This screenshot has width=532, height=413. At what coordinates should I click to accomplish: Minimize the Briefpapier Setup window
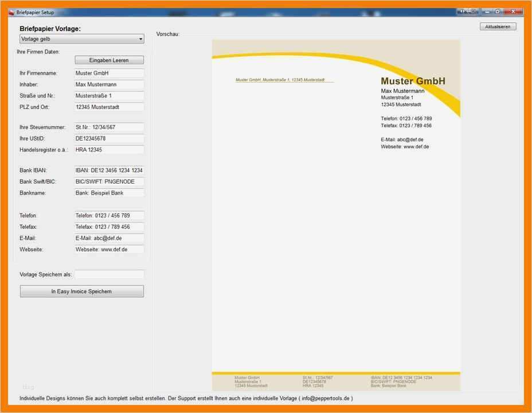click(487, 11)
